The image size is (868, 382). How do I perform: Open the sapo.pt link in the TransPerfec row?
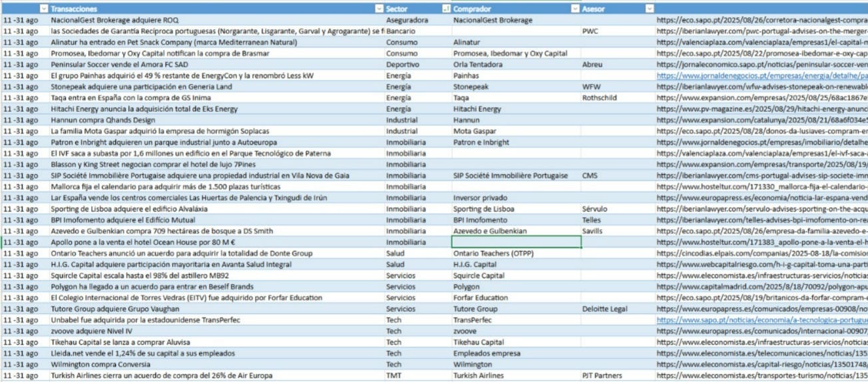coord(762,320)
